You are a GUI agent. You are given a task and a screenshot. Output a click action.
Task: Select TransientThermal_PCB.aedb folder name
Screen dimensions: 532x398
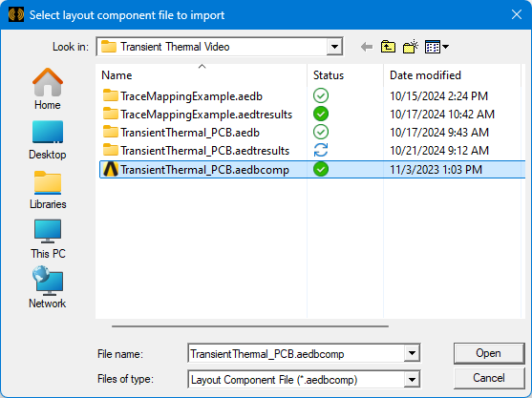click(x=190, y=133)
